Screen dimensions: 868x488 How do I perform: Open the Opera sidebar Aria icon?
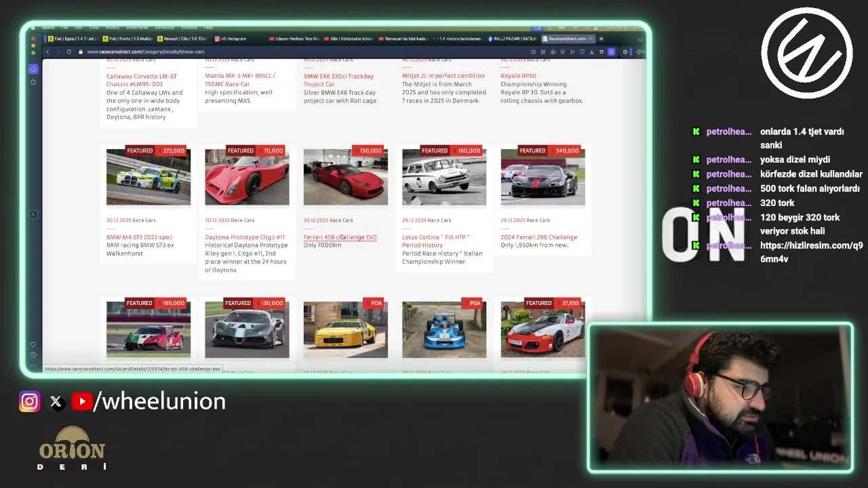(x=33, y=69)
